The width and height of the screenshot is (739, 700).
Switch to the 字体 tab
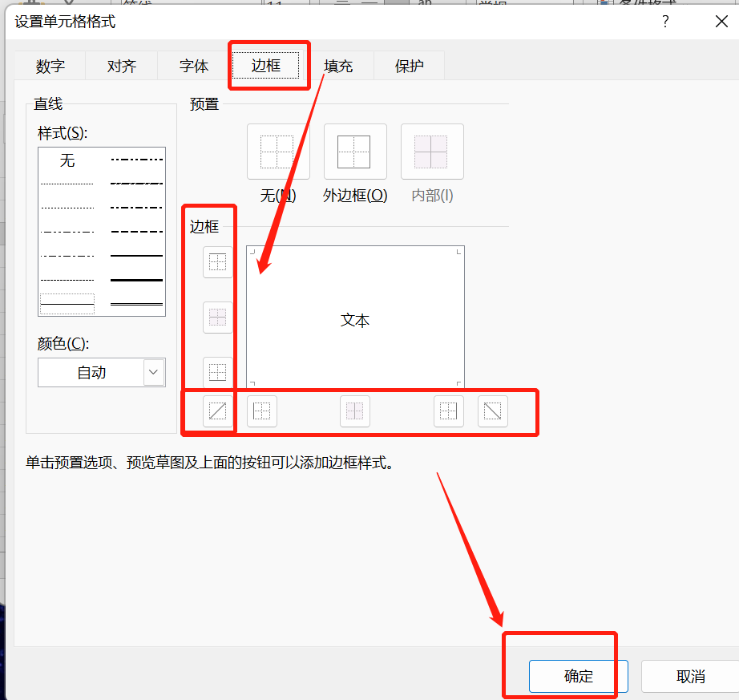coord(194,66)
